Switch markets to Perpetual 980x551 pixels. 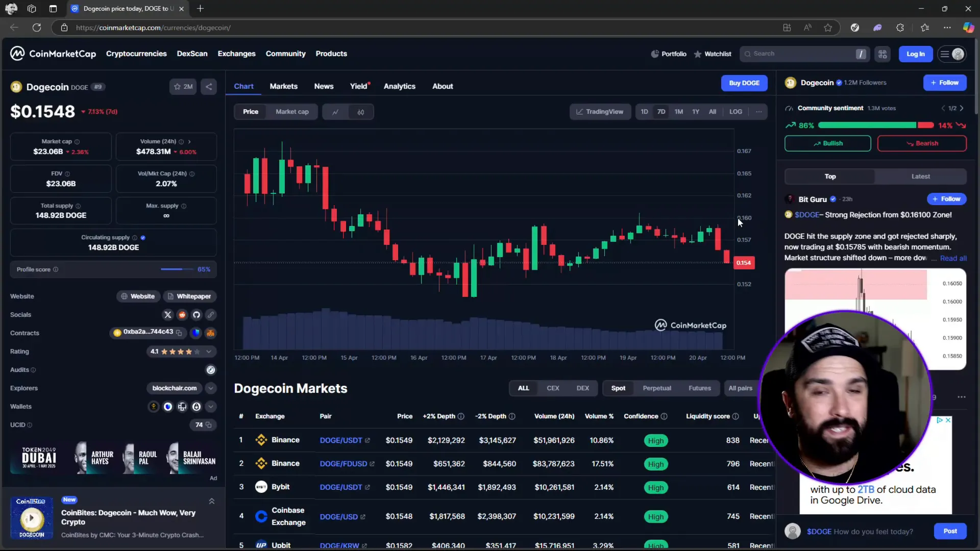coord(657,388)
